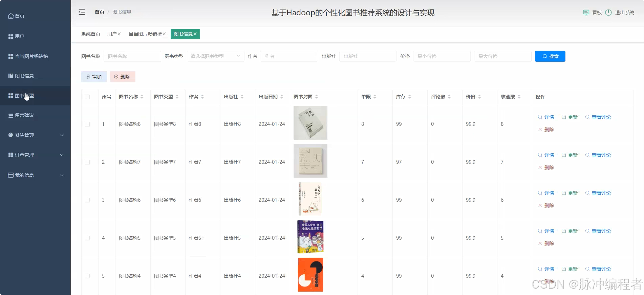
Task: Click 查看评论 for 图书名称8
Action: click(x=598, y=117)
